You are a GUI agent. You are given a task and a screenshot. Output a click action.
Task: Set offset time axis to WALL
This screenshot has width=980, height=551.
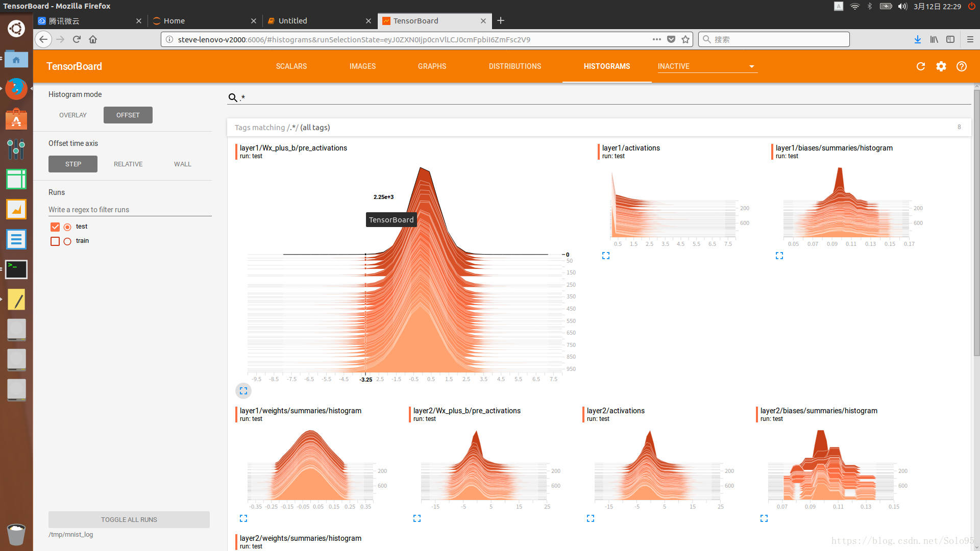pos(183,164)
